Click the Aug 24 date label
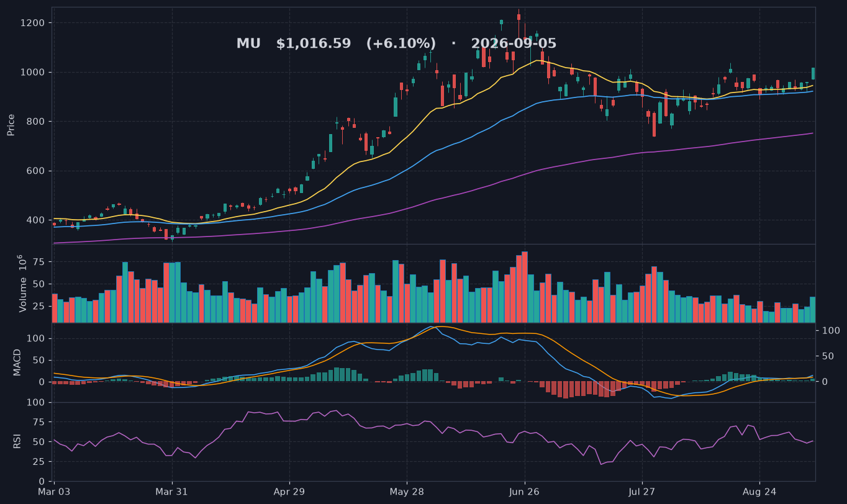The height and width of the screenshot is (504, 847). pos(760,492)
